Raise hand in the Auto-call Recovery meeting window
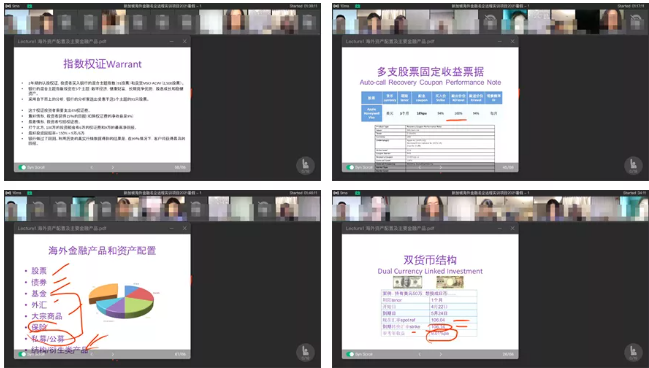This screenshot has width=649, height=368. (x=633, y=165)
